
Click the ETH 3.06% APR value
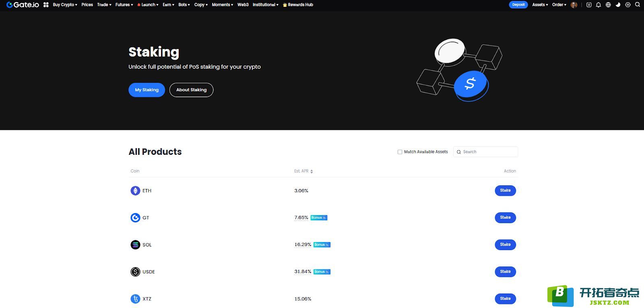click(x=301, y=191)
